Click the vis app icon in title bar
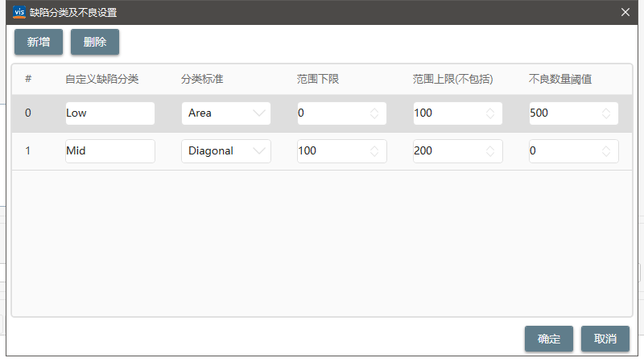The image size is (644, 362). tap(19, 12)
